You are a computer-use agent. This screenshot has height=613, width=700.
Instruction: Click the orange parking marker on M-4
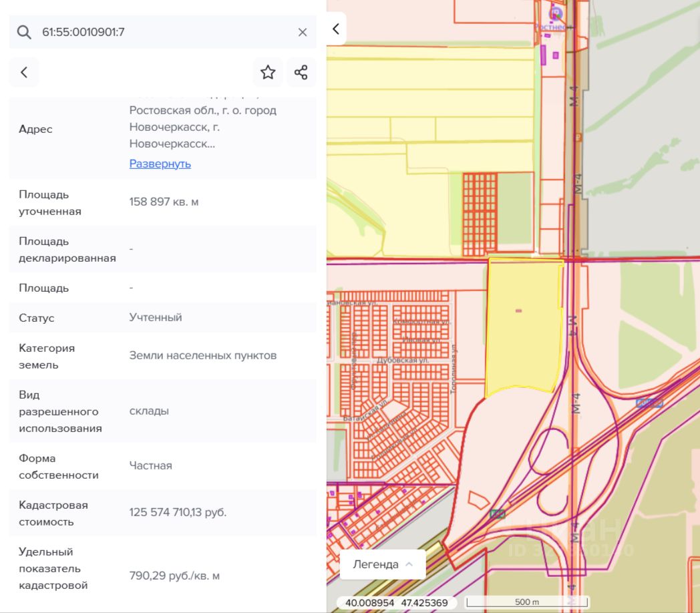(x=578, y=137)
